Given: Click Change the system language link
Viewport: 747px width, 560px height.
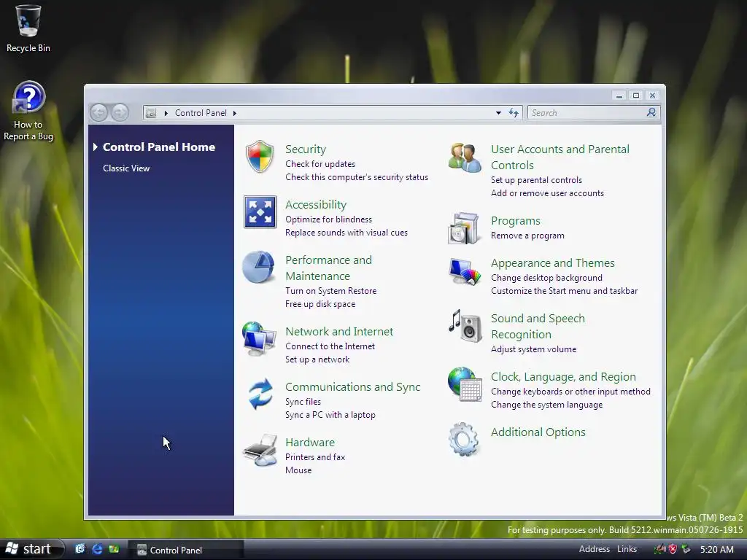Looking at the screenshot, I should (x=546, y=405).
